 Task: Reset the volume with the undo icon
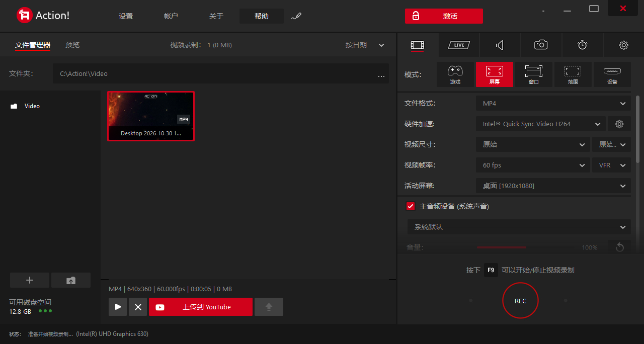click(619, 247)
